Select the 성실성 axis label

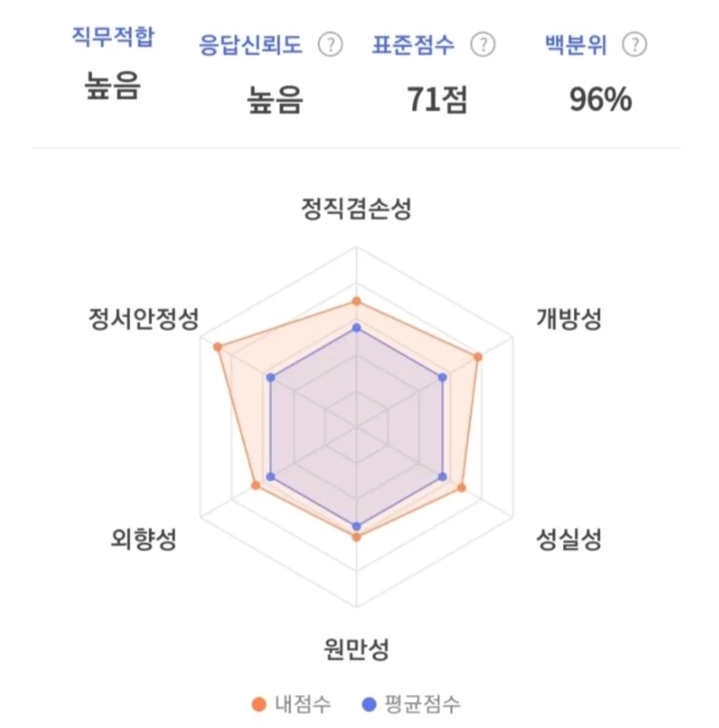click(569, 539)
